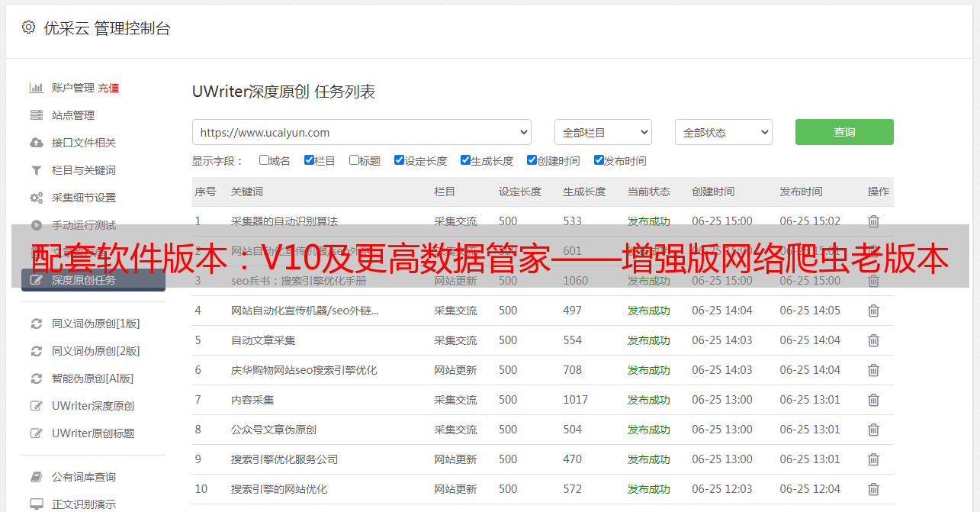Select the cloud upload icon for 接口文件相关

tap(36, 143)
